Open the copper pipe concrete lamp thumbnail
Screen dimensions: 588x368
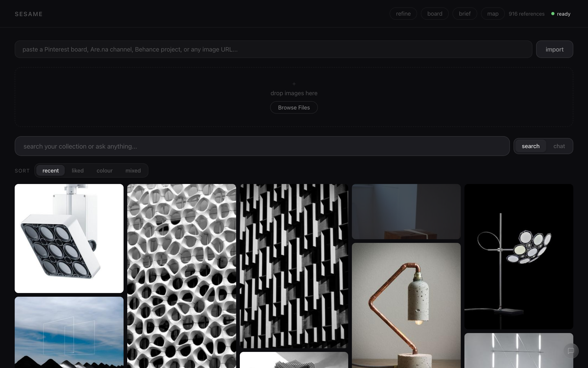[x=406, y=305]
